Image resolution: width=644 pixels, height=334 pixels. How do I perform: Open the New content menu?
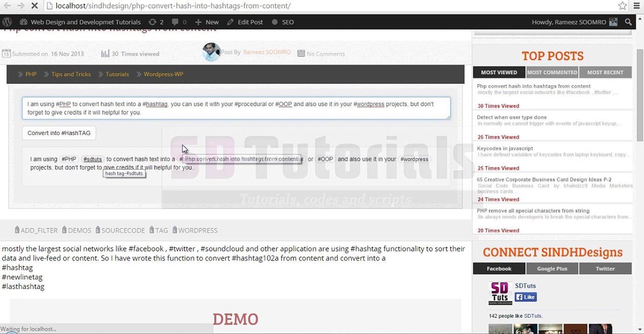[207, 22]
